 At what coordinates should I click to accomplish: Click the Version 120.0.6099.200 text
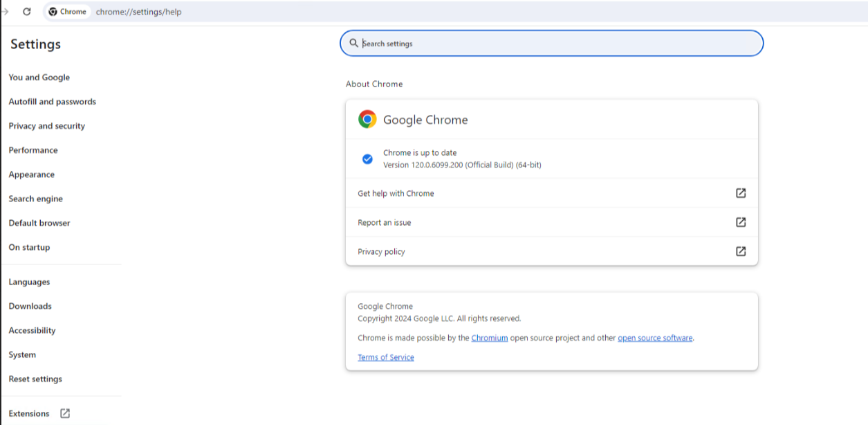click(x=462, y=165)
